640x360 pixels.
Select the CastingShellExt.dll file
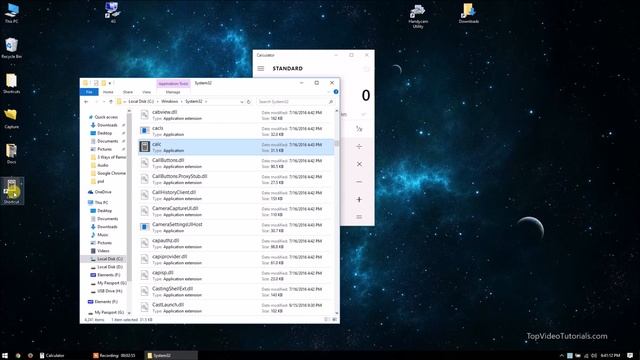click(x=236, y=291)
